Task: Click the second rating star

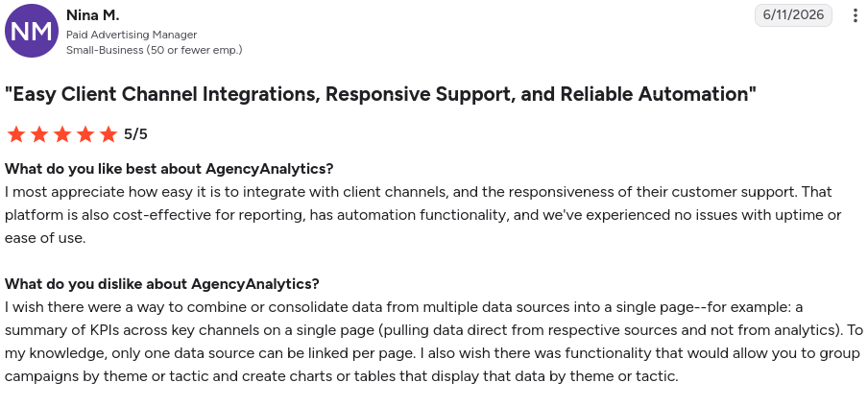Action: (x=39, y=134)
